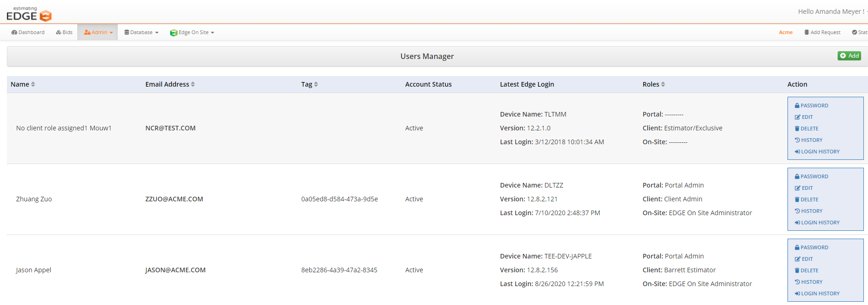
Task: View login history for NCR@TEST.COM user
Action: (x=817, y=152)
